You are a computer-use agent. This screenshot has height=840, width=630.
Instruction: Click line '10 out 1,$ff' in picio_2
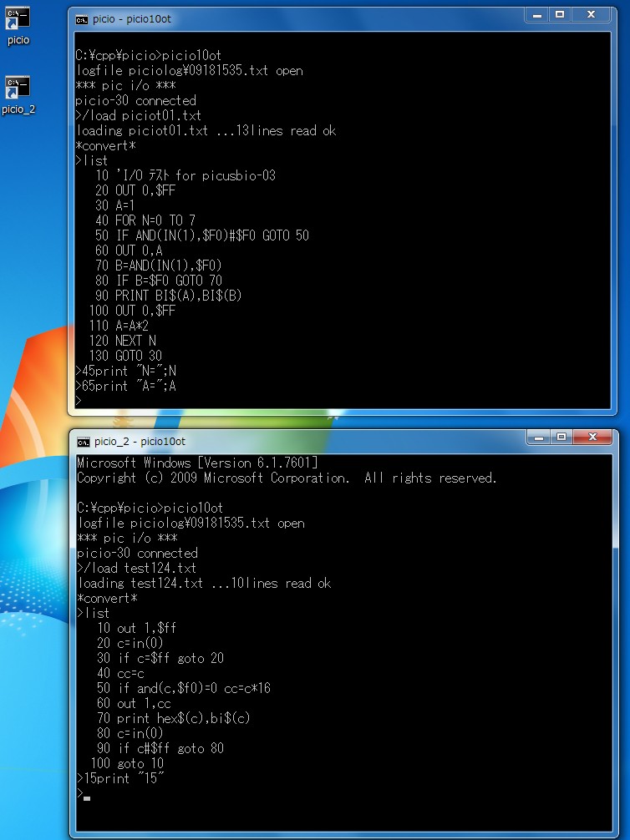point(137,628)
